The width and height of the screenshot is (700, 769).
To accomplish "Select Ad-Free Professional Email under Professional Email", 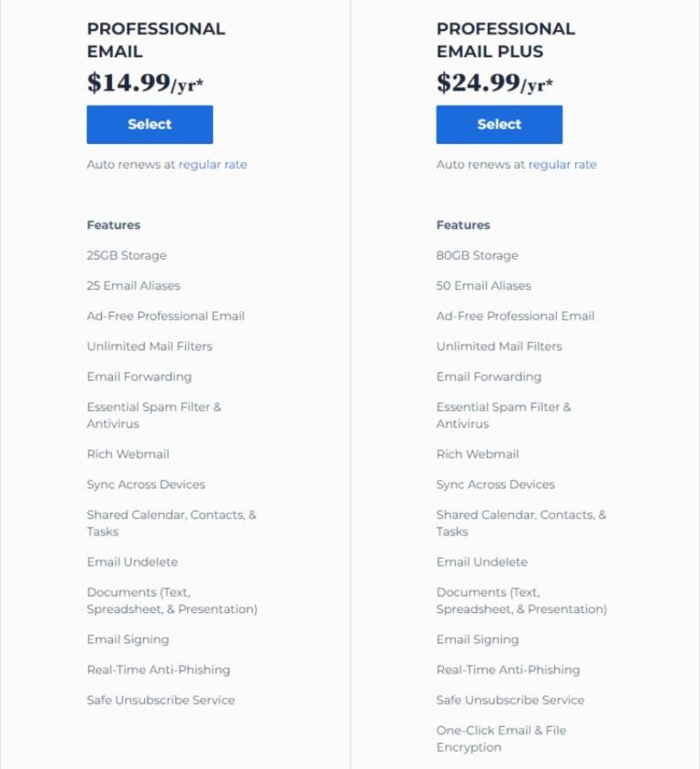I will pyautogui.click(x=166, y=315).
